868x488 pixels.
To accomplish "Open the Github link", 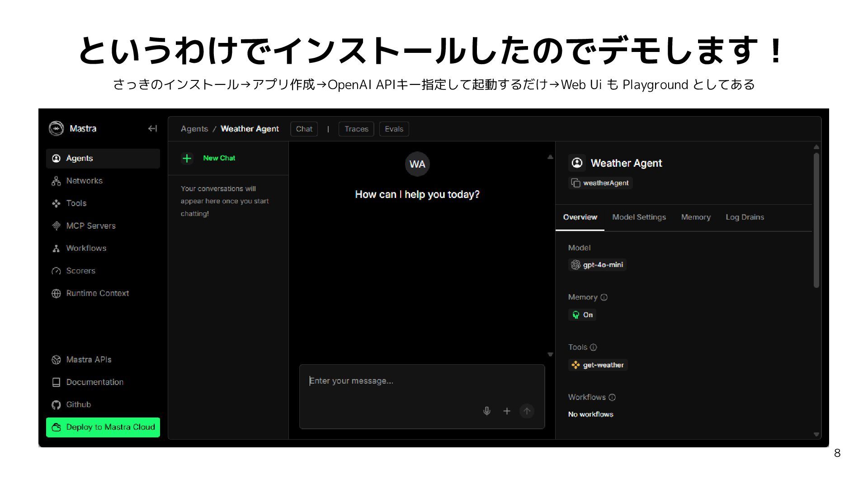I will pos(103,405).
